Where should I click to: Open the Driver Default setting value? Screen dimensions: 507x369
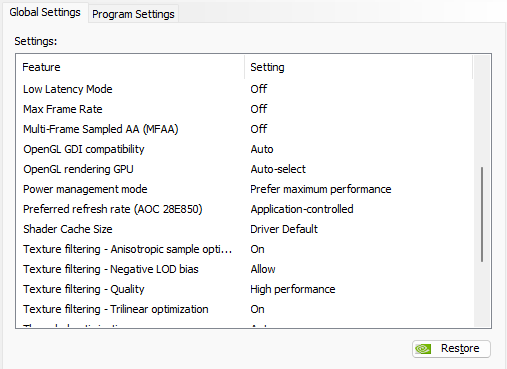[284, 229]
